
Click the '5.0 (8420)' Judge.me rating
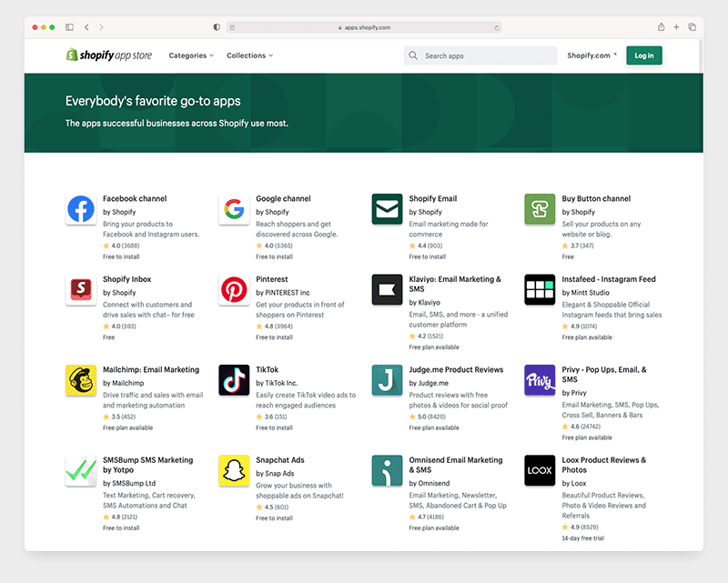click(427, 417)
